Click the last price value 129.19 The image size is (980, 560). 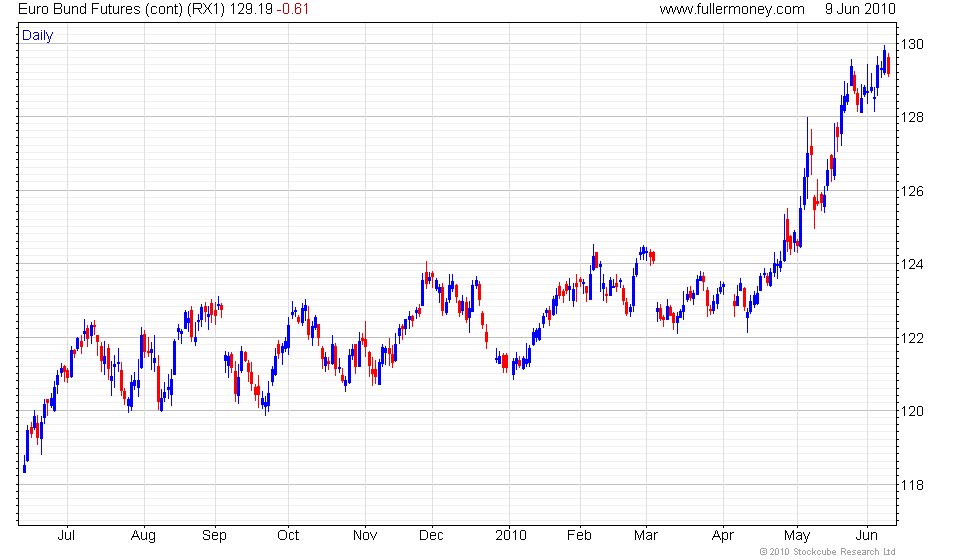[251, 9]
